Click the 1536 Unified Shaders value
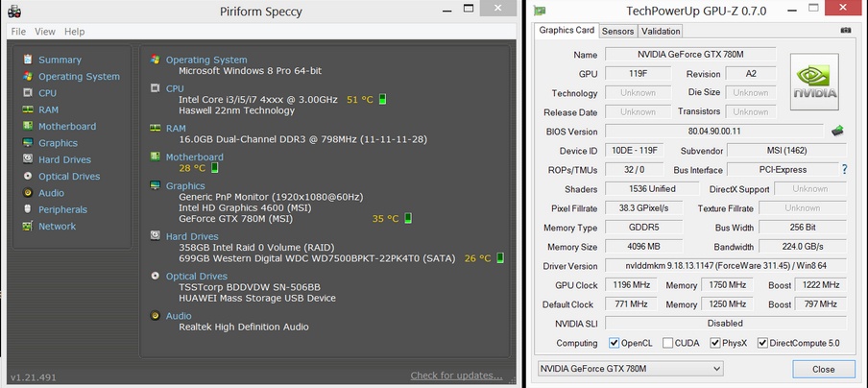This screenshot has width=868, height=388. (652, 189)
